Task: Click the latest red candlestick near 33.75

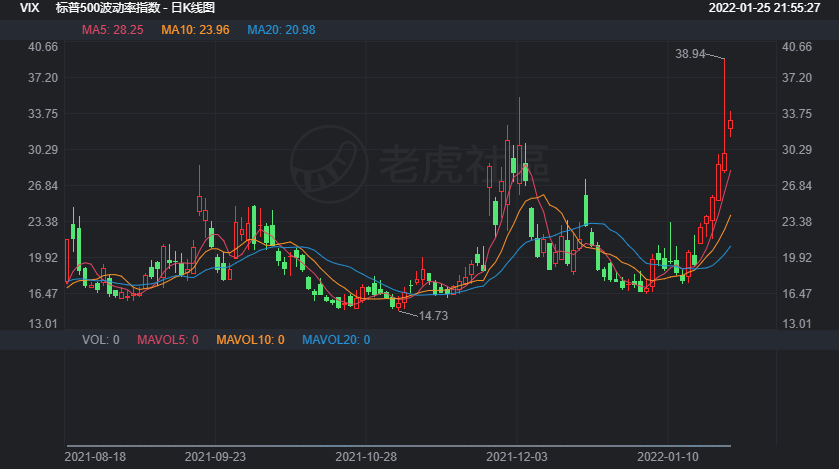Action: pyautogui.click(x=730, y=124)
